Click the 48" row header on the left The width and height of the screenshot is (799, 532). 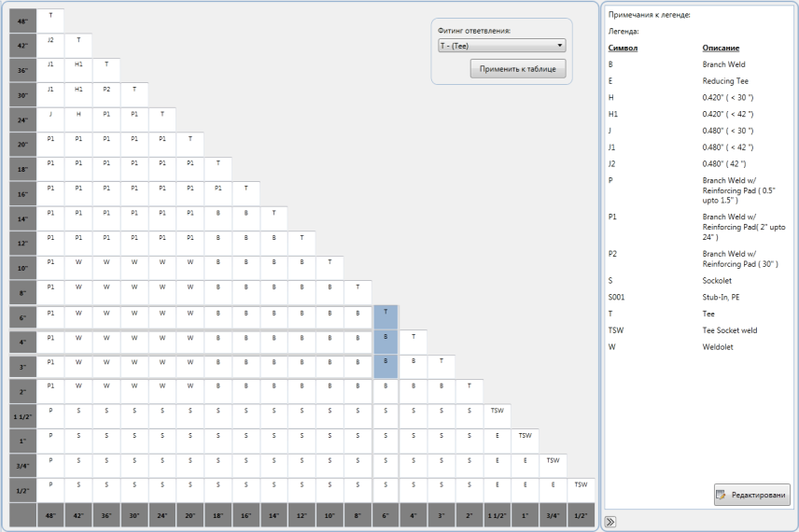23,21
